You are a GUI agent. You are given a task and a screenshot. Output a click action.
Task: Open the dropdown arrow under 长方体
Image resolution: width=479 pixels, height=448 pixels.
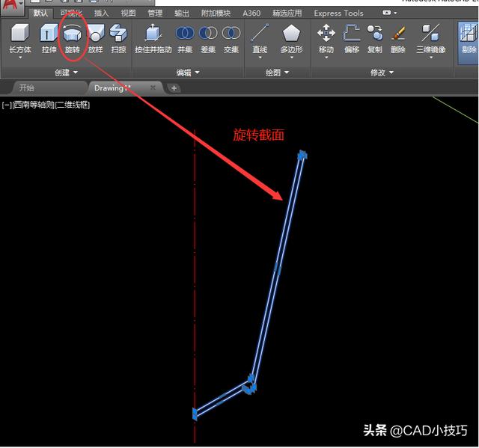[20, 58]
